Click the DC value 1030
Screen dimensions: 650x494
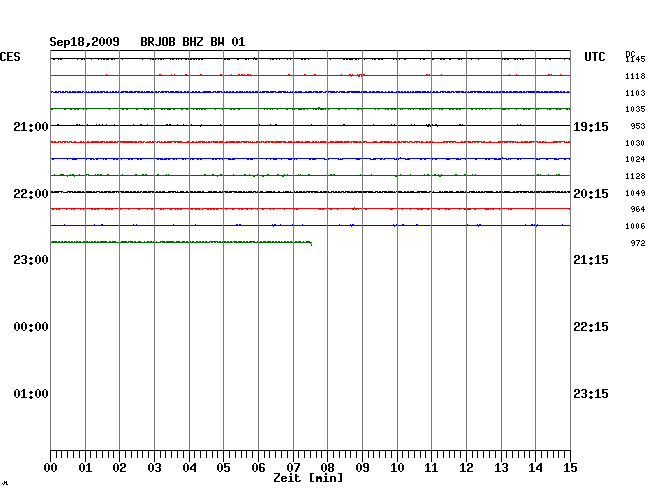(635, 143)
